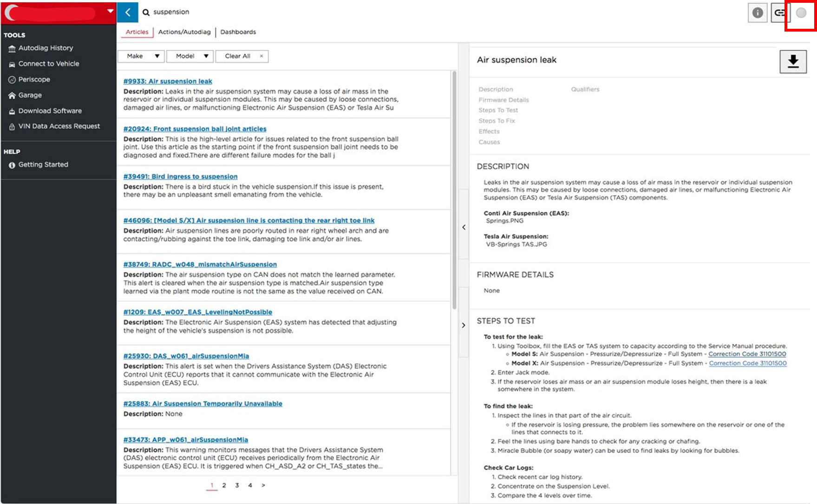Click VB-Springs TAS.JPG attachment text

click(516, 244)
